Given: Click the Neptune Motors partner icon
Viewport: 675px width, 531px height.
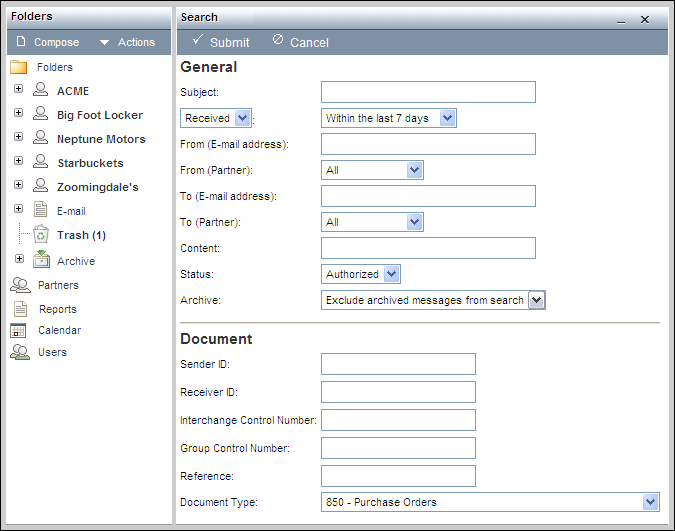Looking at the screenshot, I should pyautogui.click(x=41, y=139).
